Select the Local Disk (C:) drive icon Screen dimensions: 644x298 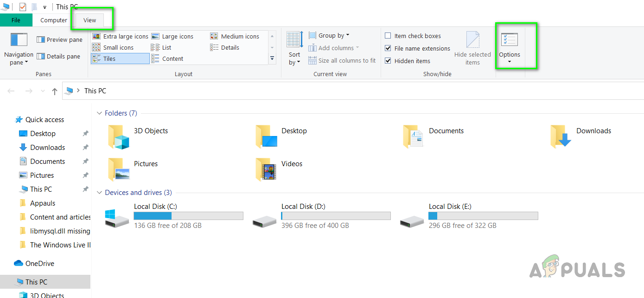tap(117, 218)
